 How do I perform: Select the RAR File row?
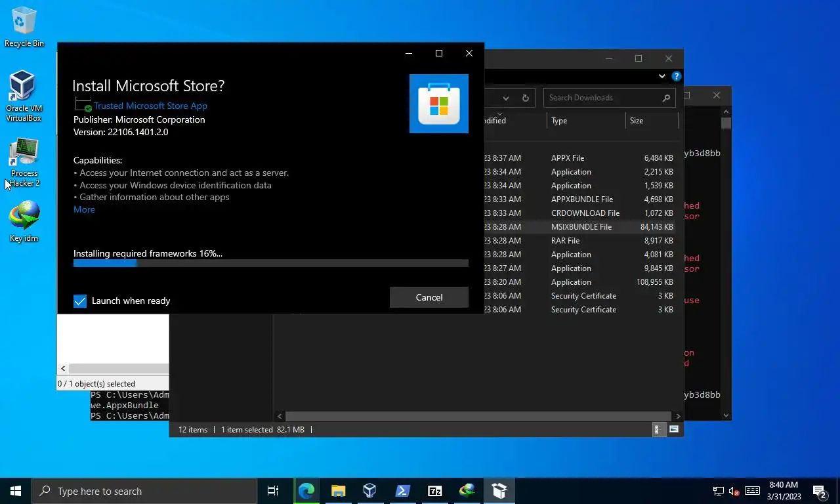[579, 241]
